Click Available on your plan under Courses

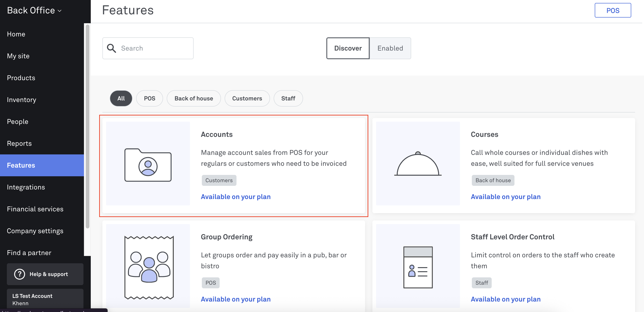coord(506,197)
